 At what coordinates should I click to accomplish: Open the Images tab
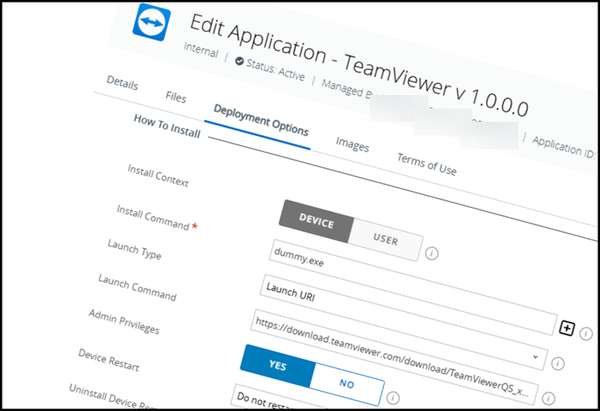coord(352,144)
